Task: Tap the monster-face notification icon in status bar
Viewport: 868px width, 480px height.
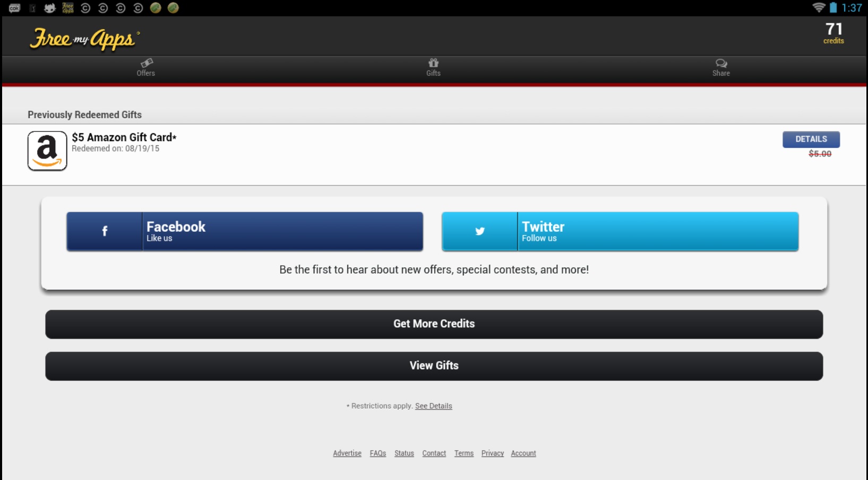Action: 50,8
